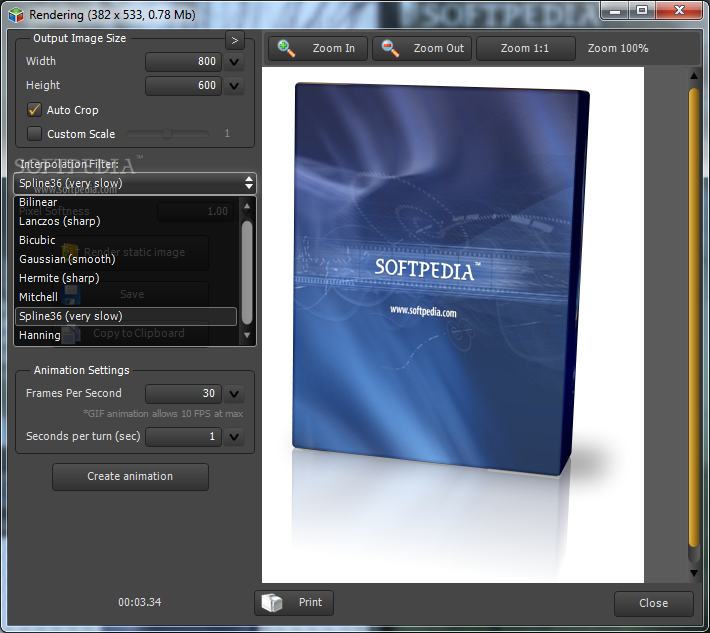
Task: Toggle the Auto Crop checkbox
Action: (34, 110)
